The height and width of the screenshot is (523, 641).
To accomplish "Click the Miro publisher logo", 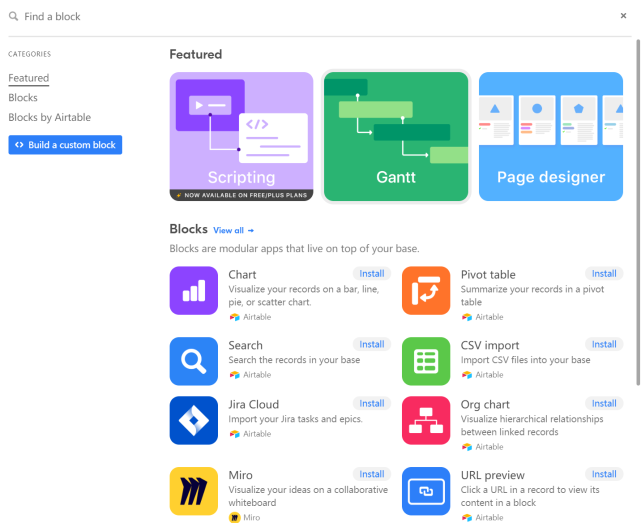I will 234,517.
